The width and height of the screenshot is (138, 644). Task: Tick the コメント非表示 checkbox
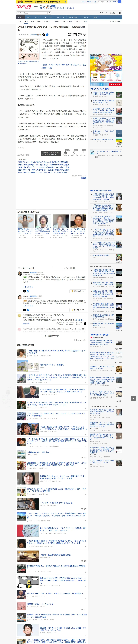pos(75,340)
